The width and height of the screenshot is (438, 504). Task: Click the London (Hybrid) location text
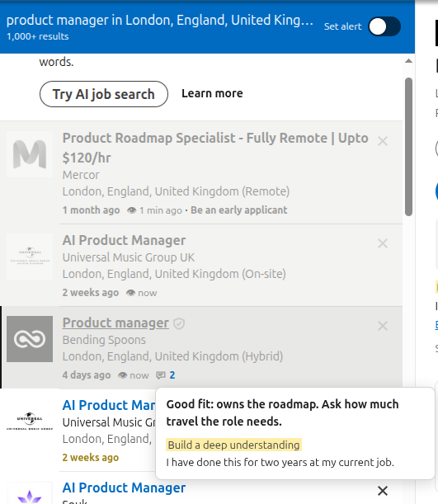pyautogui.click(x=172, y=356)
